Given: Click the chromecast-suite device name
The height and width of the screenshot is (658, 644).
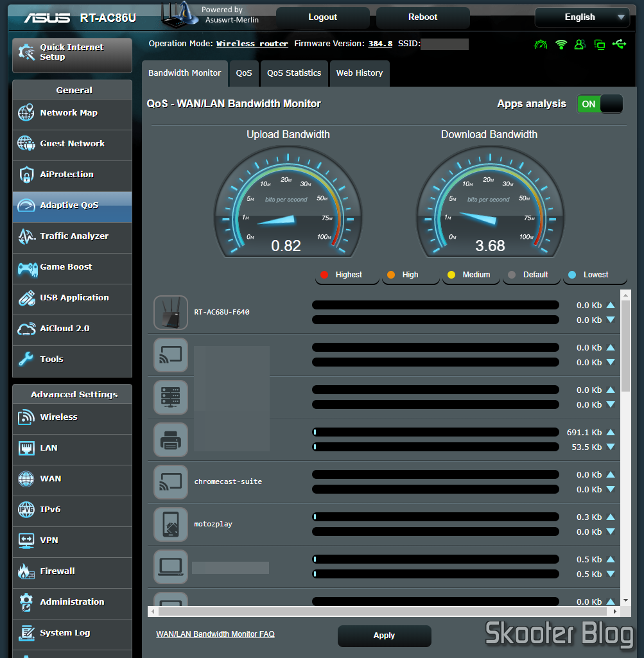Looking at the screenshot, I should [x=228, y=481].
